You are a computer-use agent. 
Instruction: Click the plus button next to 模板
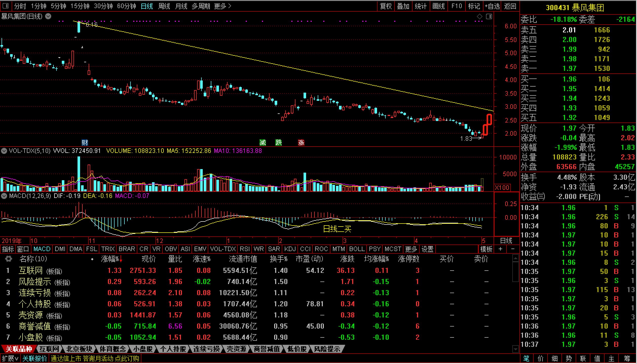click(x=500, y=249)
